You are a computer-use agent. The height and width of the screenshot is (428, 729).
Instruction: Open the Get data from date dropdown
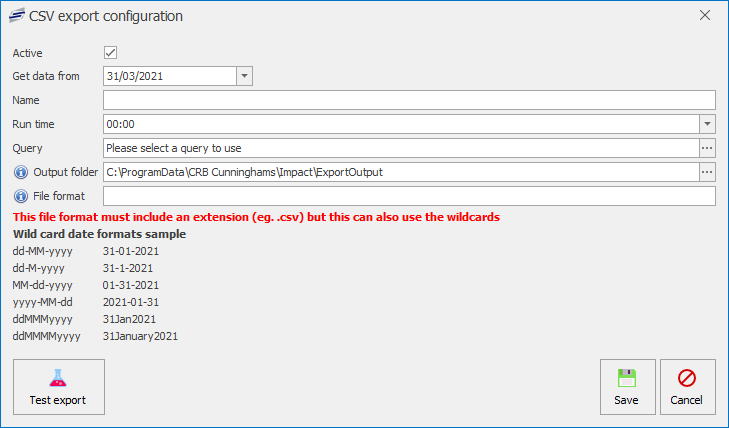pyautogui.click(x=245, y=76)
